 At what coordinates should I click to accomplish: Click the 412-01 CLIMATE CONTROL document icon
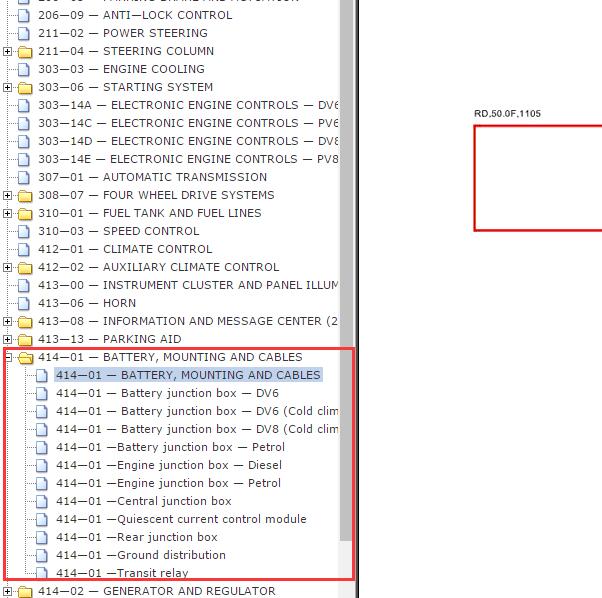[x=24, y=249]
